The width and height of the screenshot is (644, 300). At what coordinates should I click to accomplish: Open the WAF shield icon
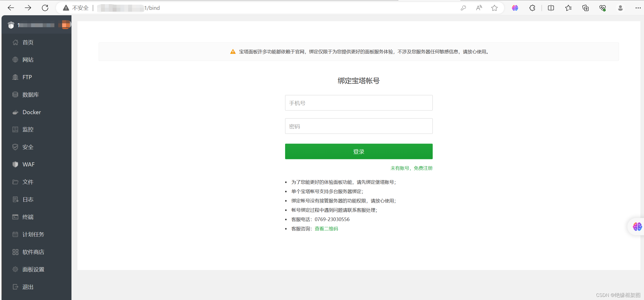coord(15,164)
